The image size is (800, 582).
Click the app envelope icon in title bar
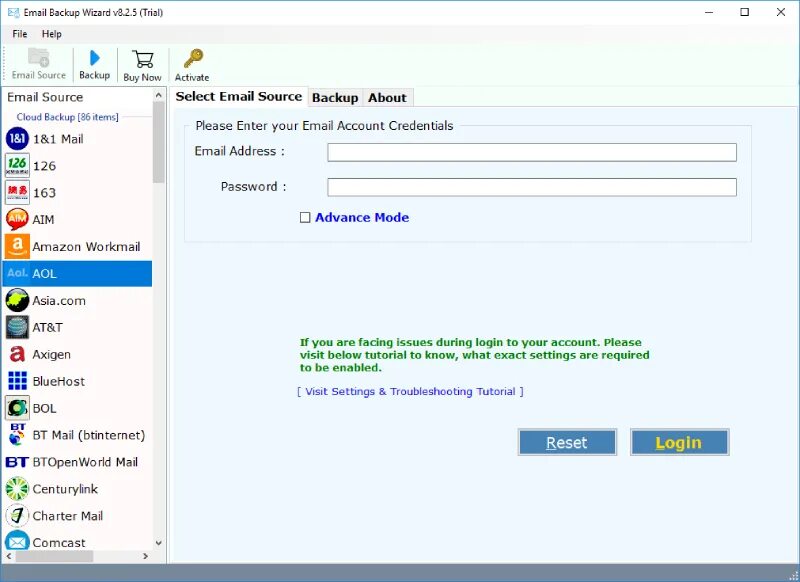(13, 12)
